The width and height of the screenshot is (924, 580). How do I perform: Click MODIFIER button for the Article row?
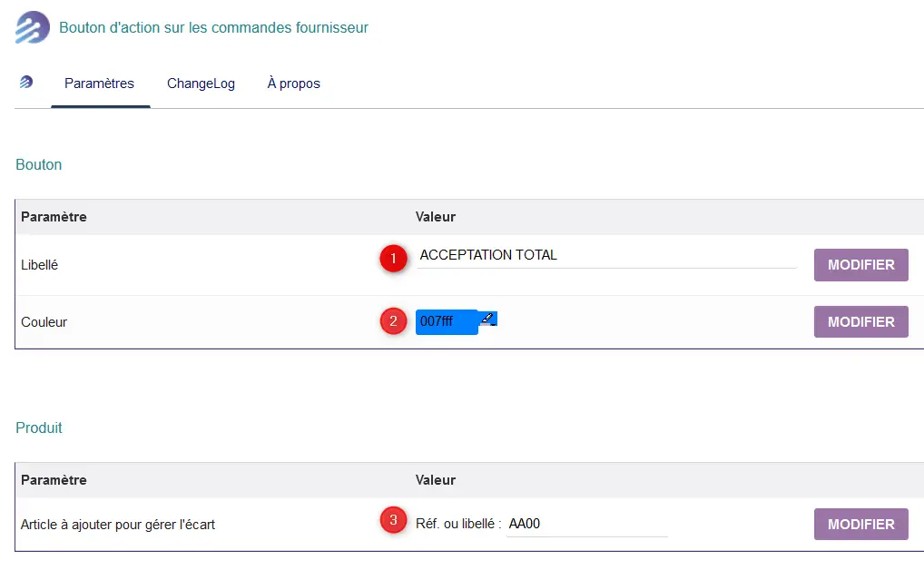(861, 524)
